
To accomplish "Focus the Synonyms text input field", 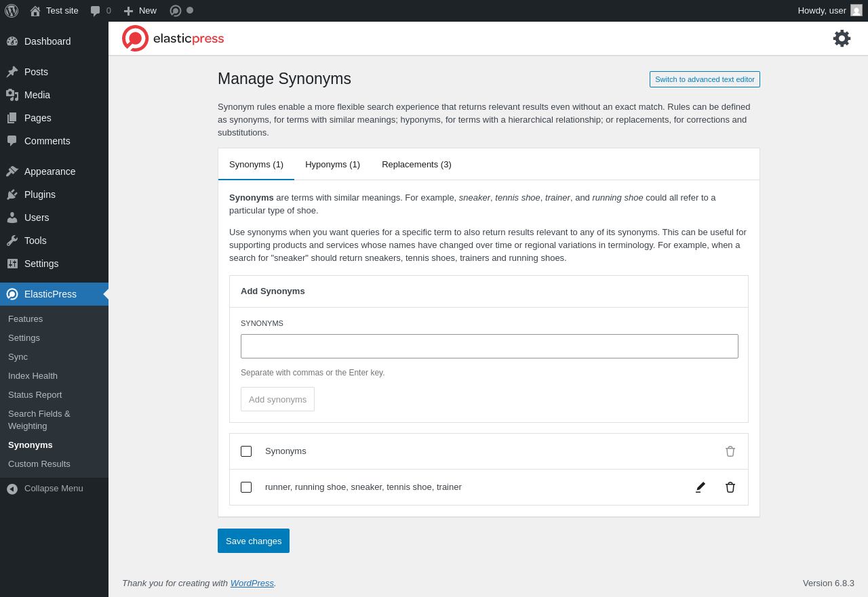I will [x=490, y=346].
